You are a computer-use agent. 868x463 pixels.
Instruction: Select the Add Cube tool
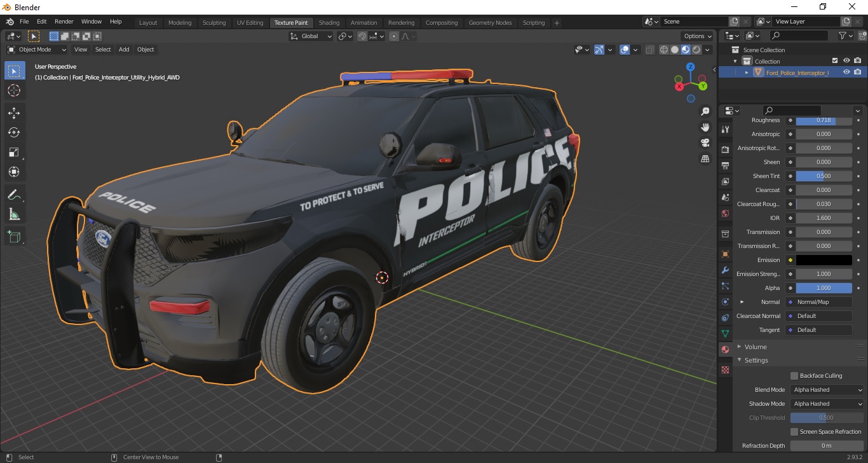point(14,237)
